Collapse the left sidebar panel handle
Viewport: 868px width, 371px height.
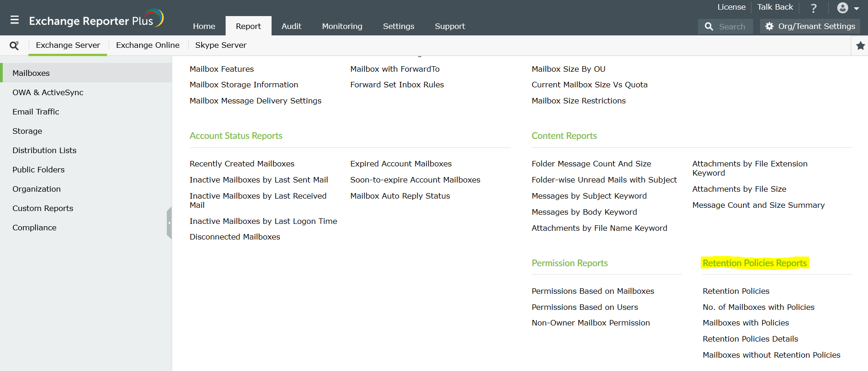(169, 223)
